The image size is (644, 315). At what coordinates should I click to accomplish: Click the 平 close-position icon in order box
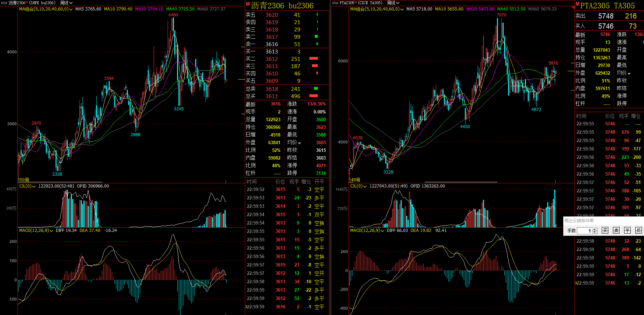pyautogui.click(x=628, y=230)
